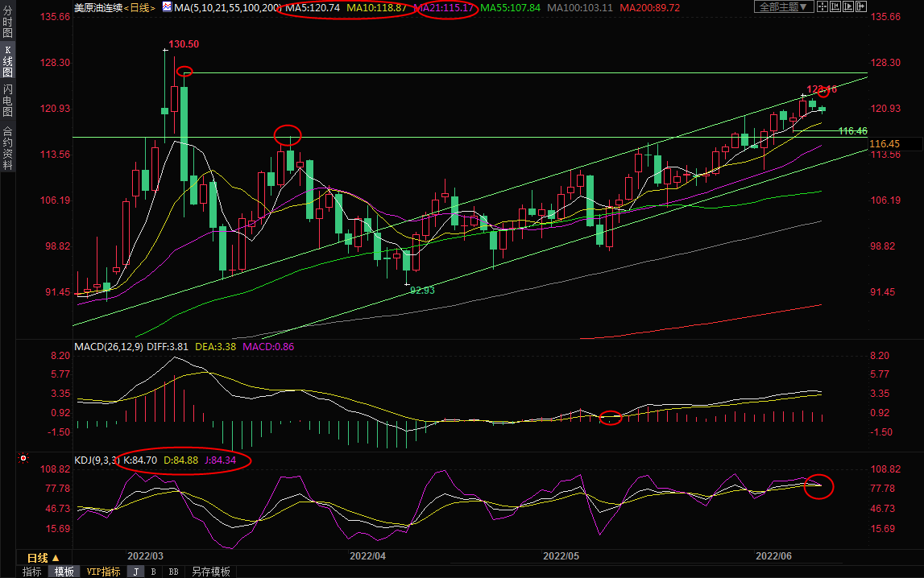
Task: Open 合约资料 contract info tab
Action: coord(7,148)
